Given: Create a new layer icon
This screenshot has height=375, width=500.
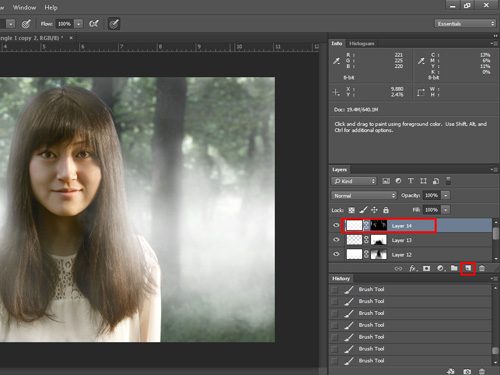Looking at the screenshot, I should [468, 268].
